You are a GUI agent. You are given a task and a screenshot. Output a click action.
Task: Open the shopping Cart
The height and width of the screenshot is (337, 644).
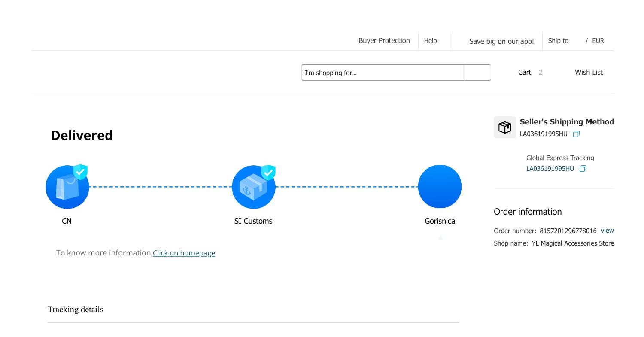(525, 72)
